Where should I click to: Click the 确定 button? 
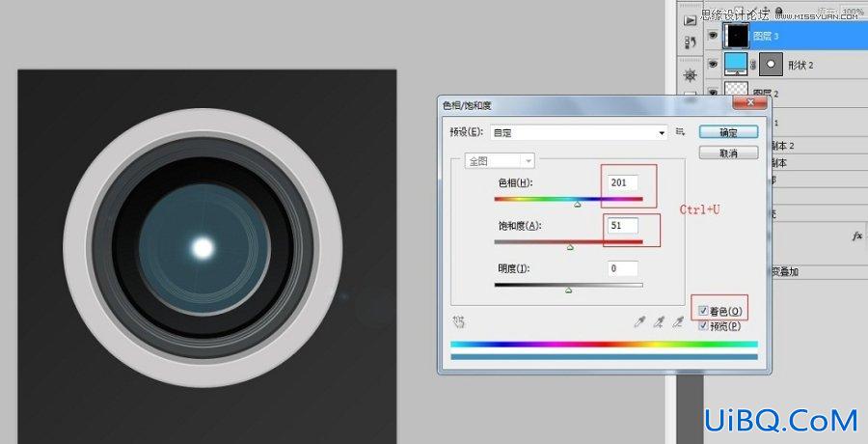pyautogui.click(x=728, y=132)
